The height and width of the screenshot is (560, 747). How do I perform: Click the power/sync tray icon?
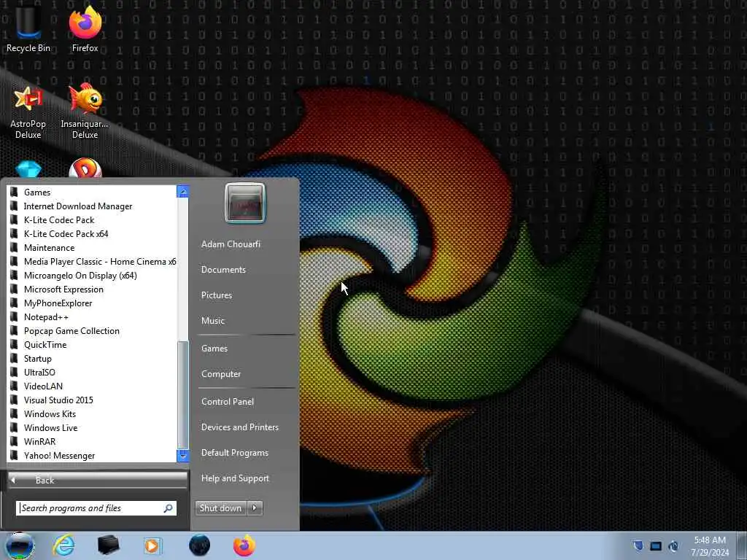673,546
